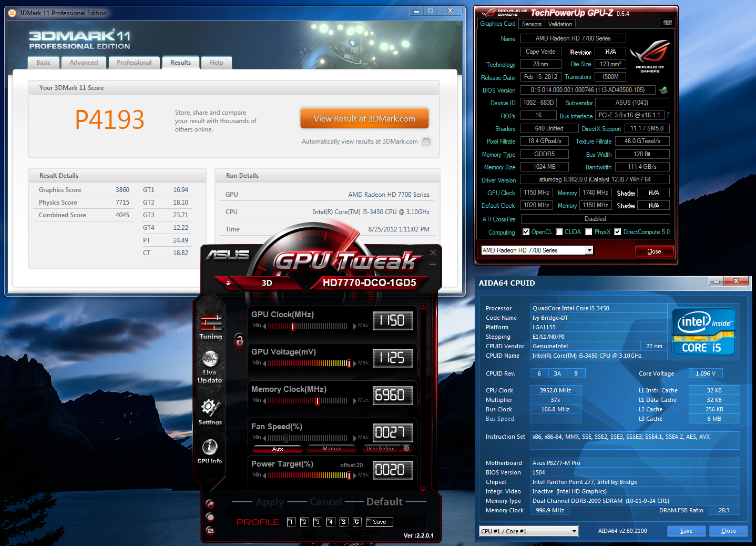756x546 pixels.
Task: Decrease GPU Voltage with left arrow
Action: click(264, 363)
